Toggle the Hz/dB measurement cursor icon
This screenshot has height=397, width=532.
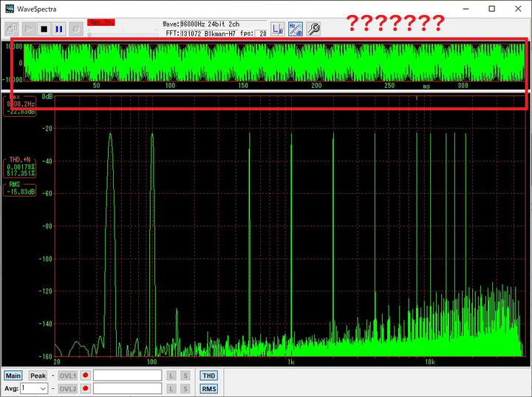tap(296, 29)
